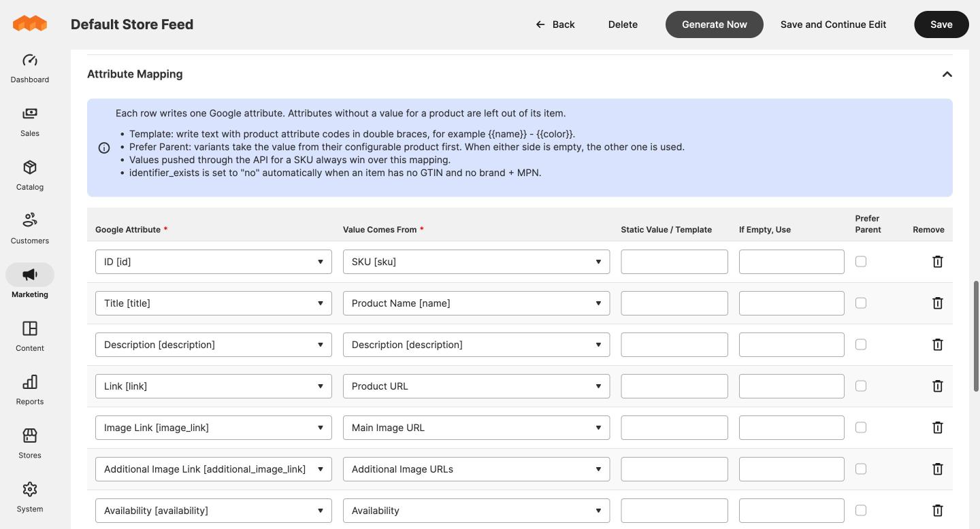980x529 pixels.
Task: Open the Dashboard section
Action: tap(30, 68)
